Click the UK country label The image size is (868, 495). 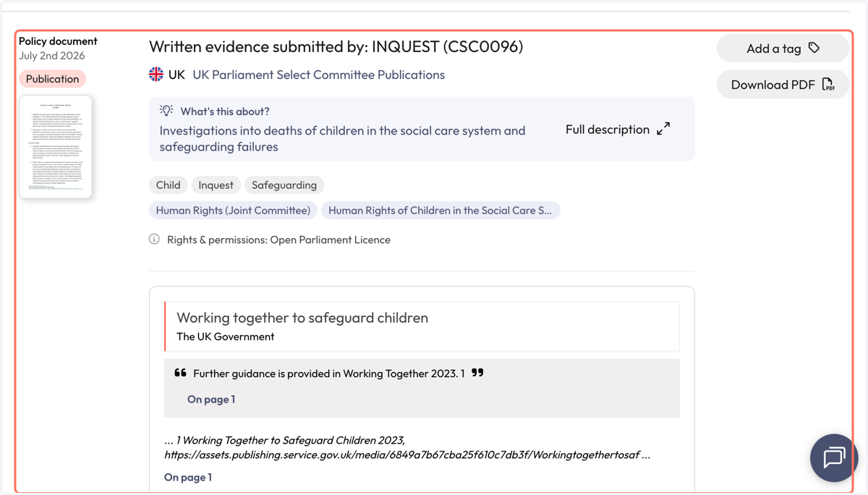click(176, 75)
